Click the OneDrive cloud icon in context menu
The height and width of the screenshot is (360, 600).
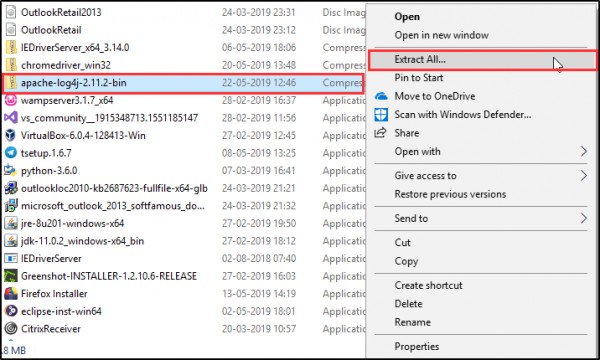click(x=381, y=96)
